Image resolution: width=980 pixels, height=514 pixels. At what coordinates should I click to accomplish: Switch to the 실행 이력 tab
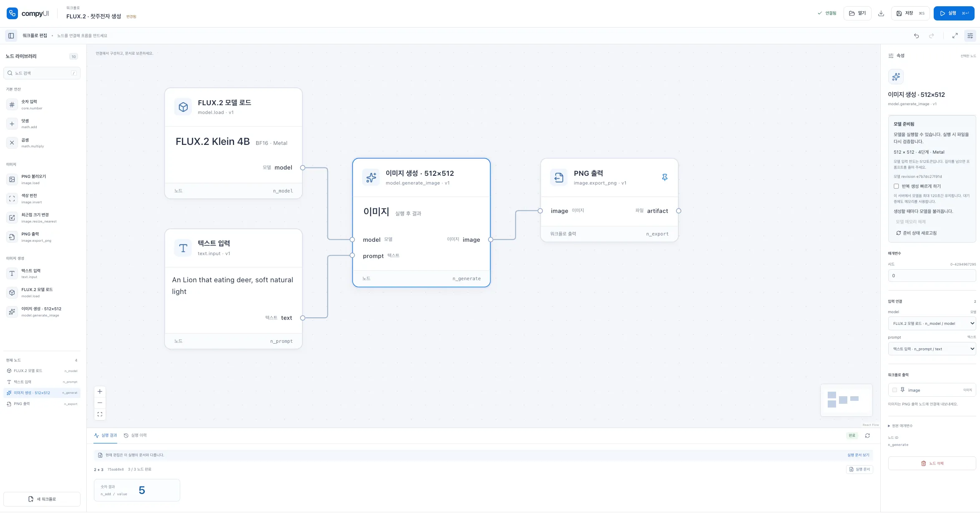[x=135, y=436]
